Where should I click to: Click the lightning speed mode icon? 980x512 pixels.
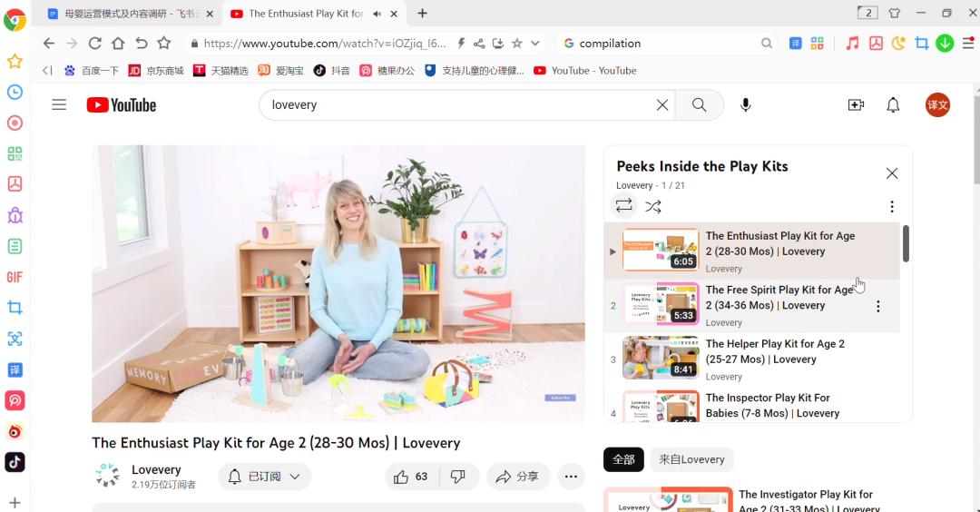tap(461, 44)
